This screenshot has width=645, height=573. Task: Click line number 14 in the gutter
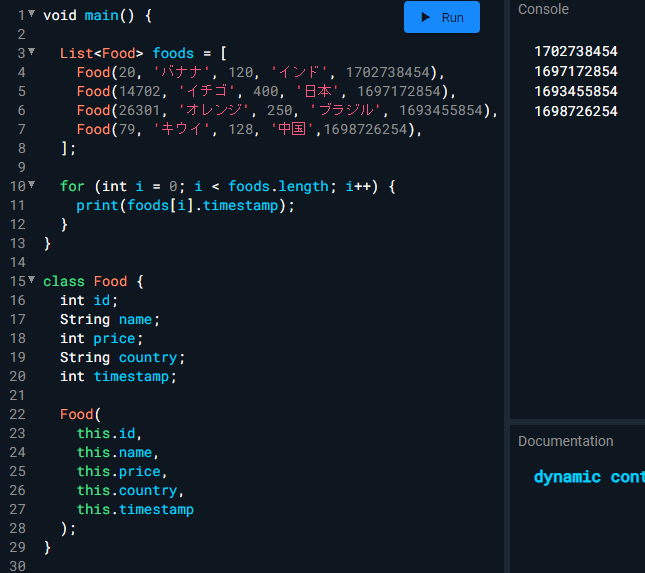click(18, 262)
